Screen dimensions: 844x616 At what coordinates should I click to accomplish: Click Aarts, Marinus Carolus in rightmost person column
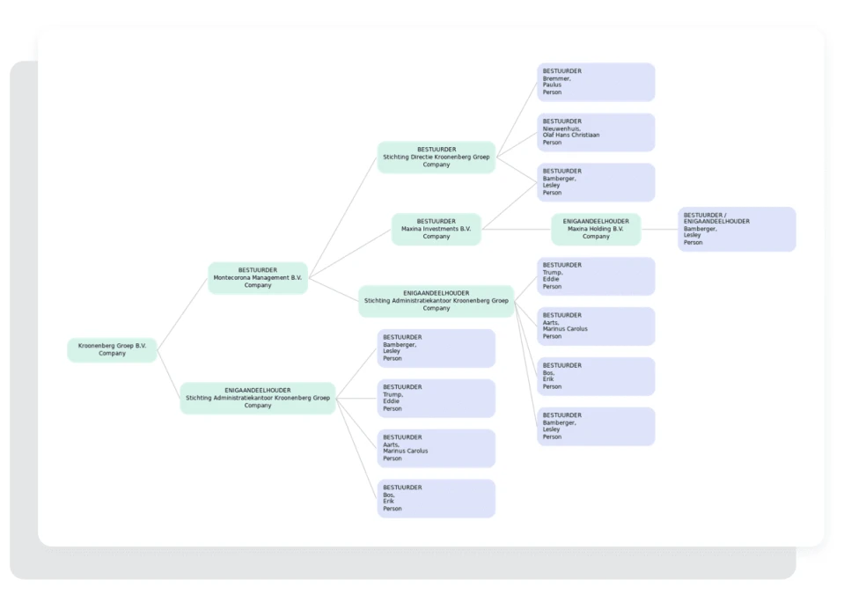596,326
